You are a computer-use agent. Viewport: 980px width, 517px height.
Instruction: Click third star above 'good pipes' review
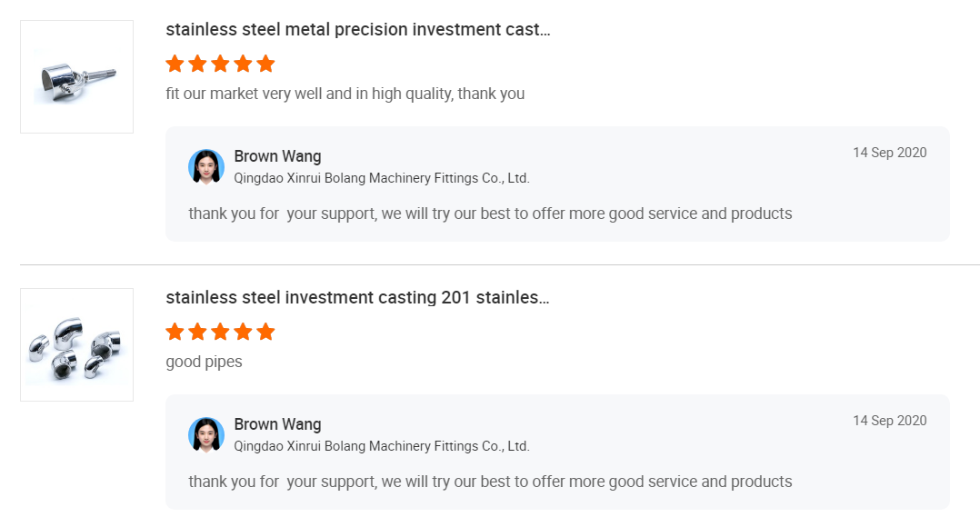pyautogui.click(x=220, y=332)
